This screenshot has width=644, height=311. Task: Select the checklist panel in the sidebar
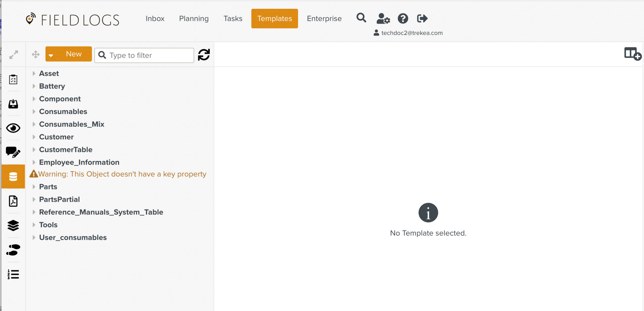point(13,79)
